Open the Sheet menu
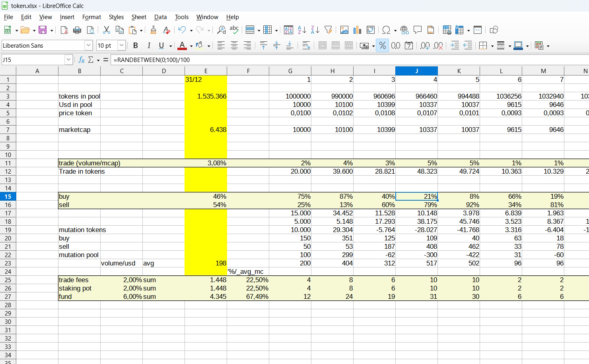The width and height of the screenshot is (589, 364). 139,17
